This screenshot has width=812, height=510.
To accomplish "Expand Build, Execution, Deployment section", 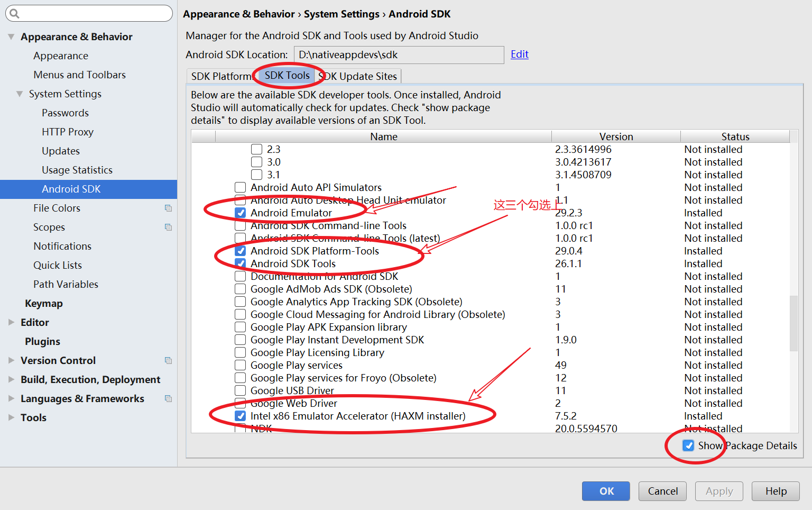I will pos(11,379).
